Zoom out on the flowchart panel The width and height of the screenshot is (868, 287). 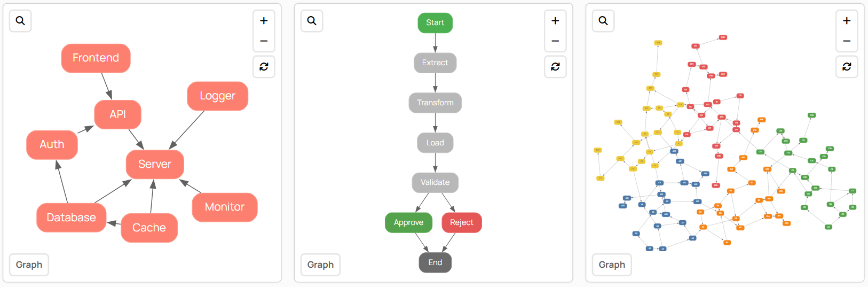[555, 41]
